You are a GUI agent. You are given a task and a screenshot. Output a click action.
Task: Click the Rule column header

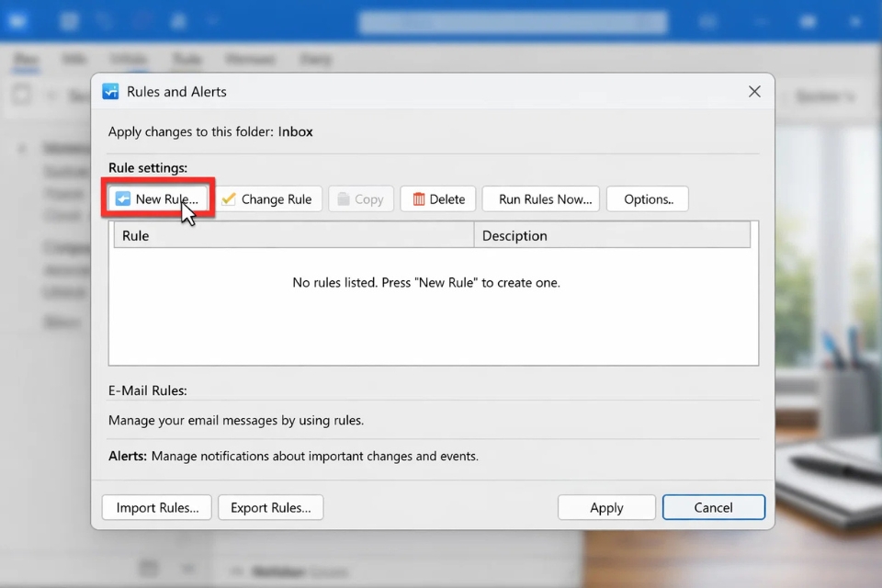click(136, 235)
